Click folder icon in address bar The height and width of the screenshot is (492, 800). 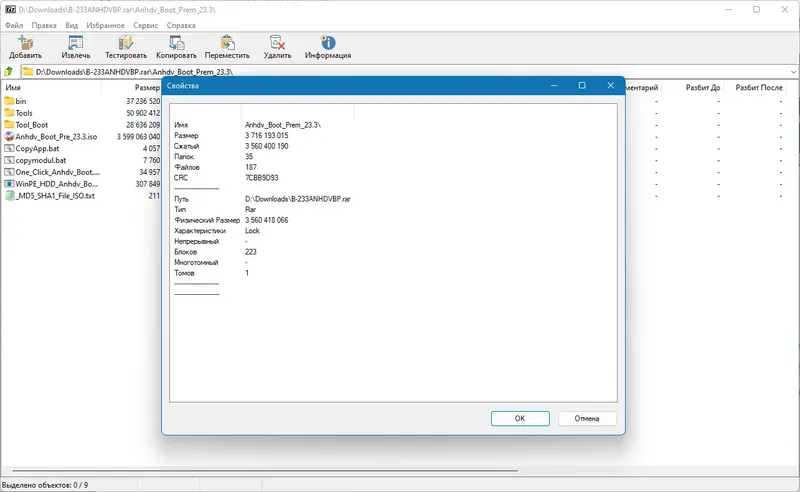(x=28, y=72)
